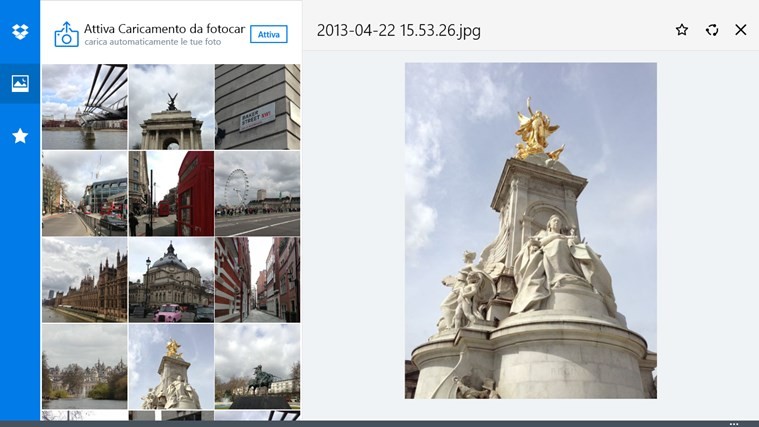Open the Wellington Arch thumbnail
The image size is (759, 427).
coord(171,107)
